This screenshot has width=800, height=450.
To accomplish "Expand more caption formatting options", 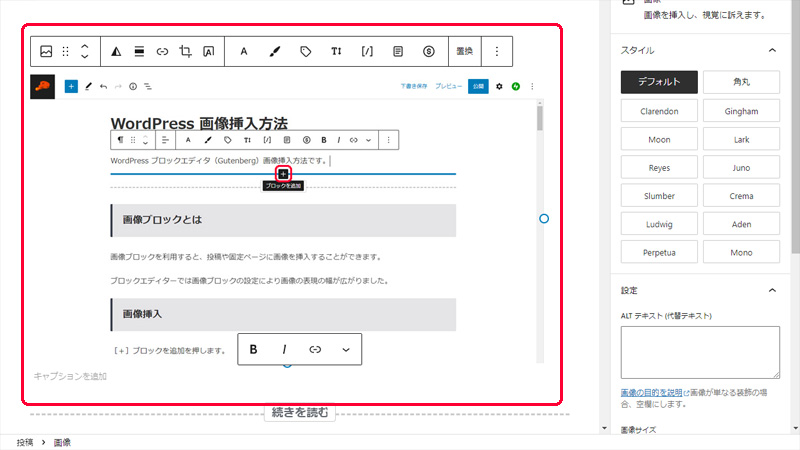I will tap(346, 349).
